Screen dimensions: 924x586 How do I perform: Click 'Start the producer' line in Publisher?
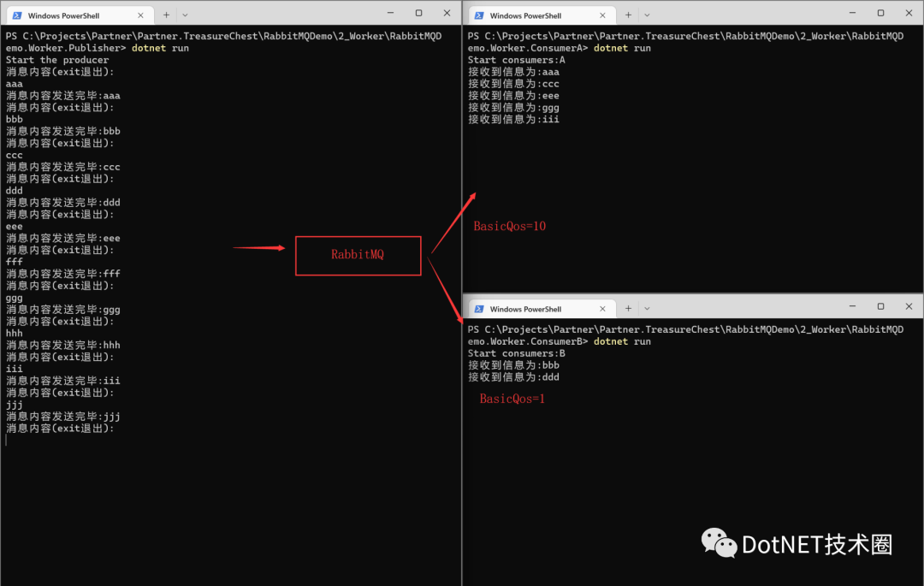click(57, 60)
